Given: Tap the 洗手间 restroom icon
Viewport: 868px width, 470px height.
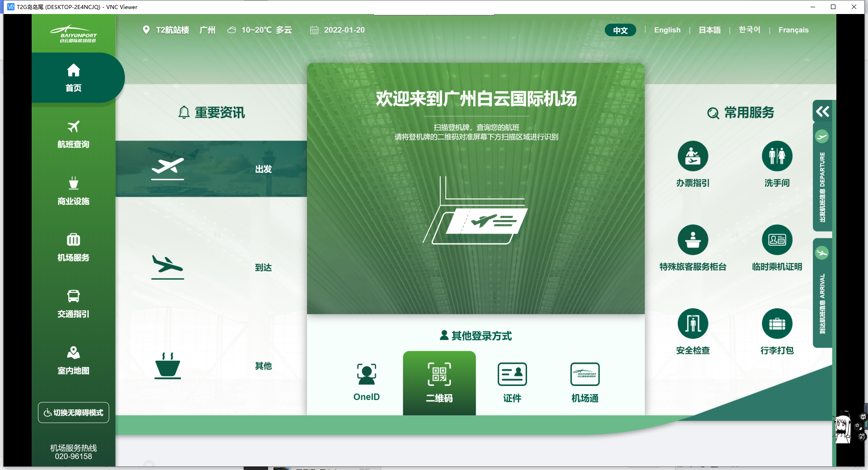Looking at the screenshot, I should 777,156.
